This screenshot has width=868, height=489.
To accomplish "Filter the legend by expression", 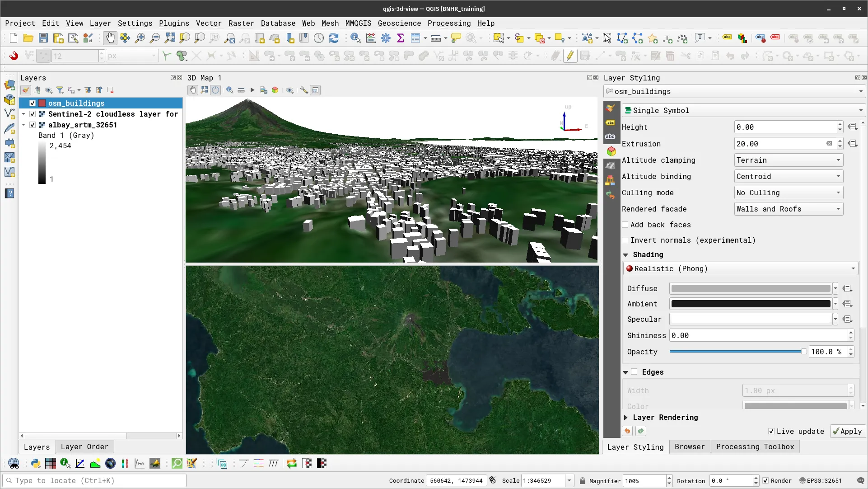I will 71,90.
